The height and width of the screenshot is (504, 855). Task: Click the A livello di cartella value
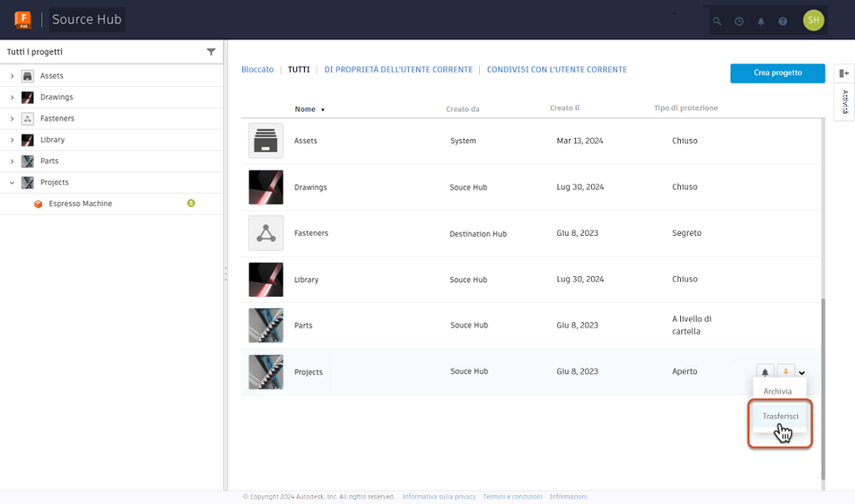tap(692, 325)
